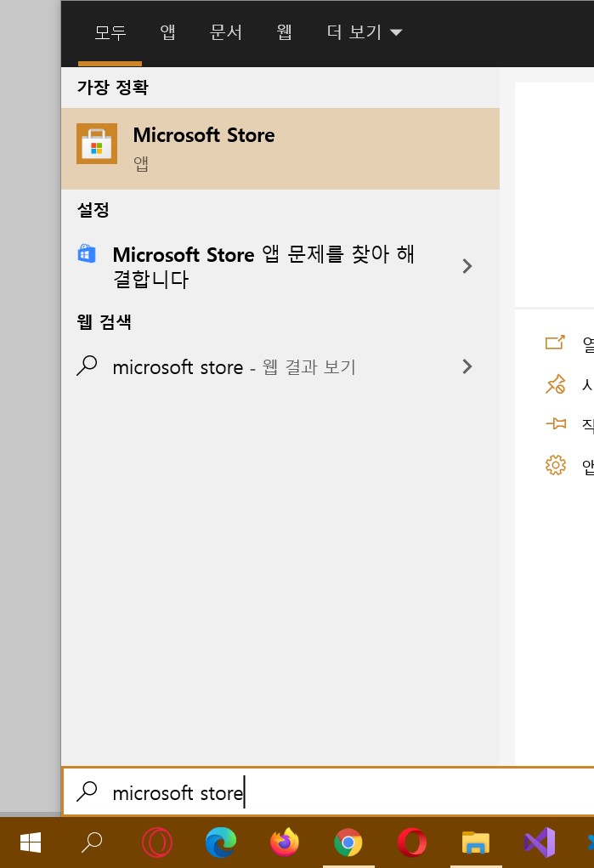Viewport: 594px width, 868px height.
Task: Open File Explorer from the taskbar
Action: (476, 842)
